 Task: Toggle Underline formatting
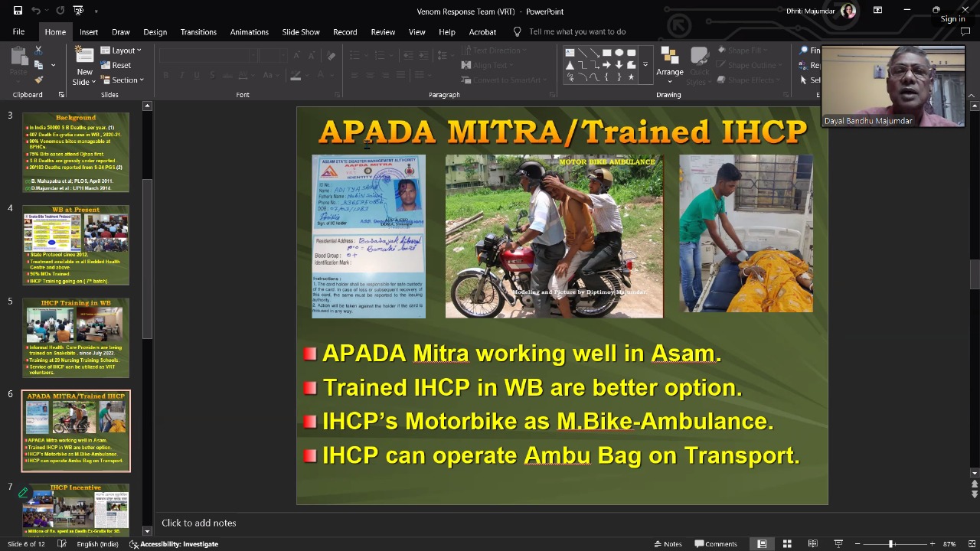197,75
